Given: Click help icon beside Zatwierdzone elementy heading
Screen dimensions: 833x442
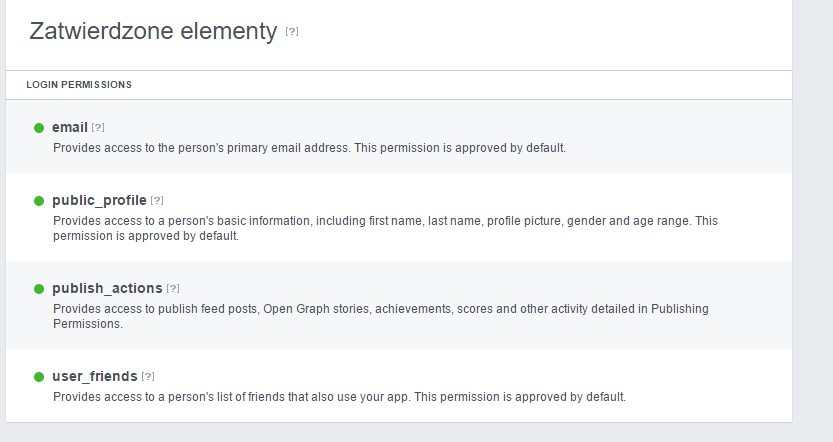Looking at the screenshot, I should [292, 32].
